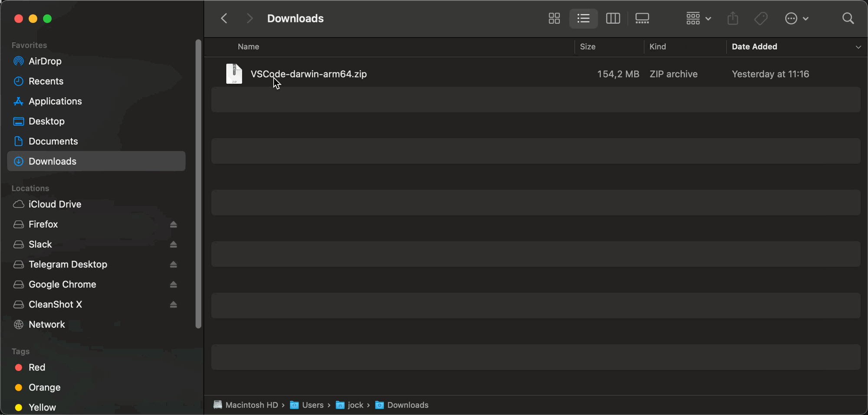Eject the Firefox volume
This screenshot has width=868, height=415.
pyautogui.click(x=173, y=224)
